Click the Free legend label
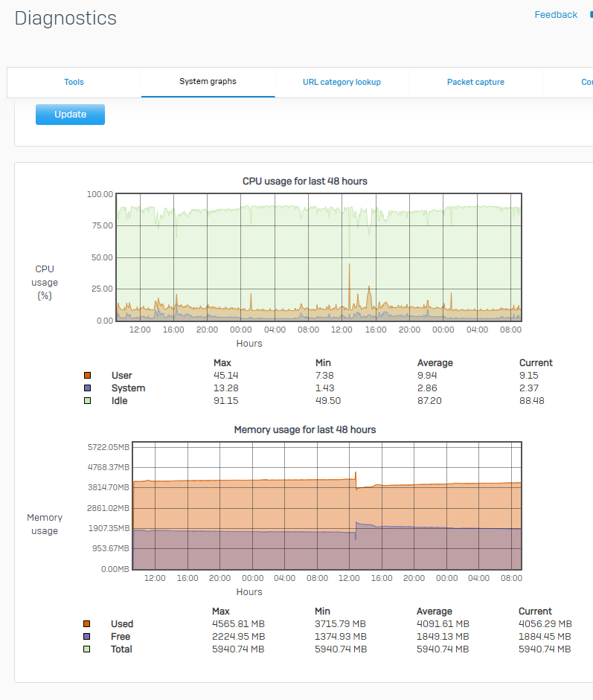 tap(121, 636)
